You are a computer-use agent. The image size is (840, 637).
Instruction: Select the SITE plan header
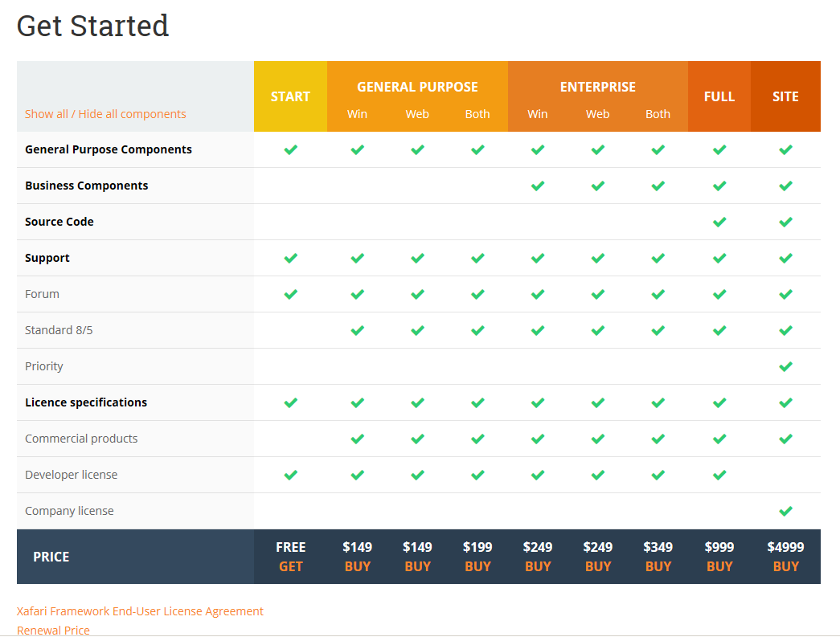[x=785, y=96]
